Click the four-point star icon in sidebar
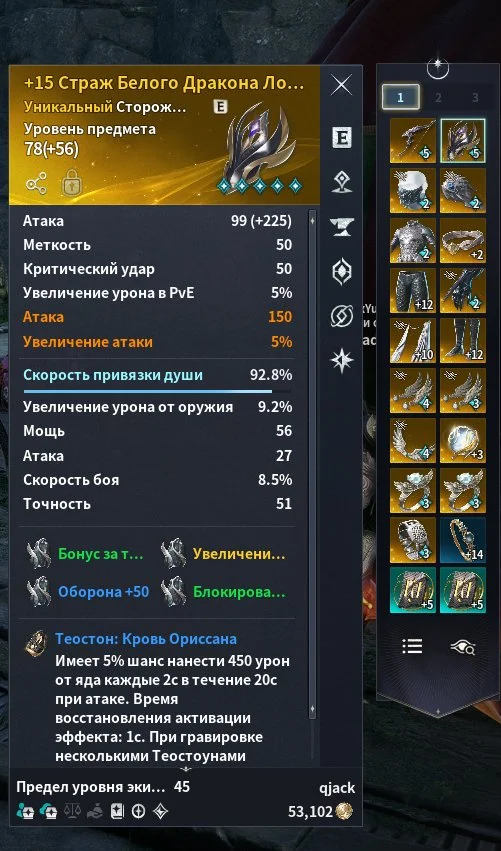501x851 pixels. point(343,360)
